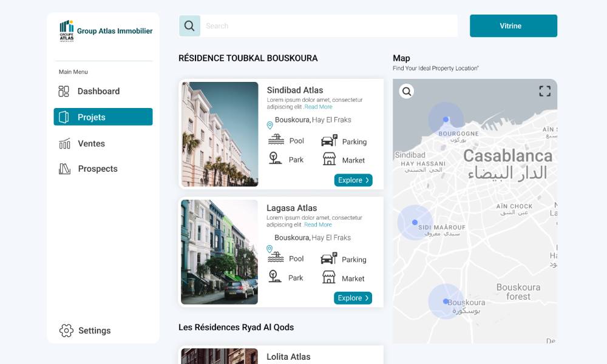The width and height of the screenshot is (607, 364).
Task: Click the Lolita Atlas brick building thumbnail
Action: tap(220, 356)
